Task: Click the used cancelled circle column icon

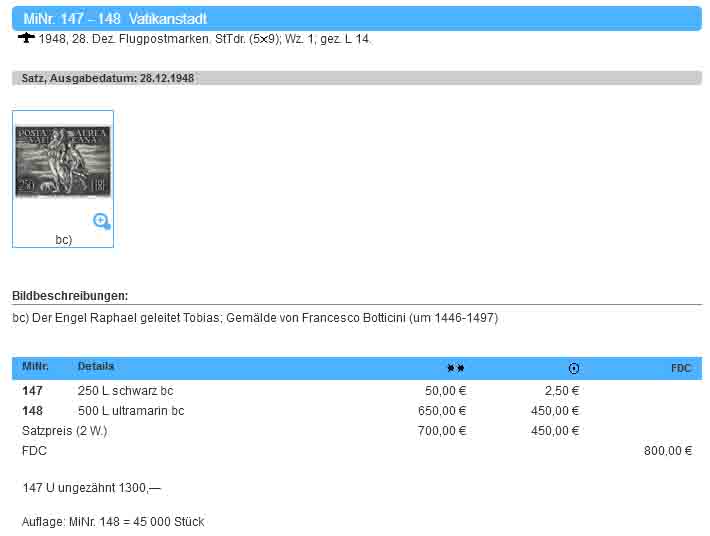Action: [x=573, y=368]
